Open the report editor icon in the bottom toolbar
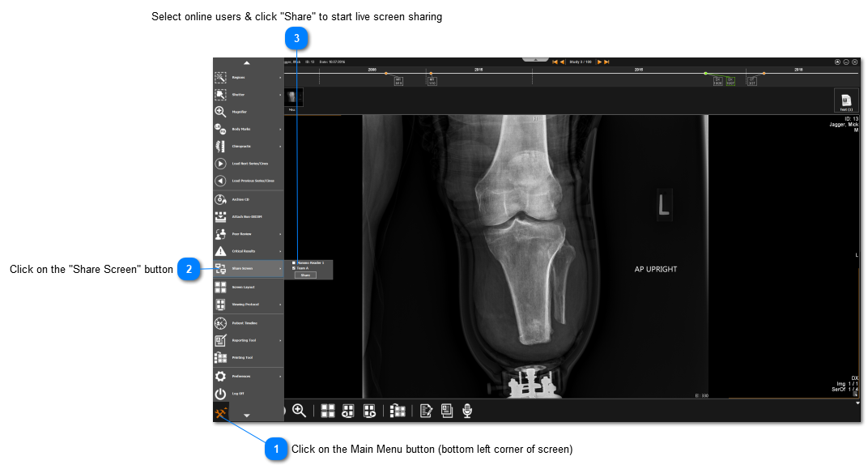 coord(427,411)
